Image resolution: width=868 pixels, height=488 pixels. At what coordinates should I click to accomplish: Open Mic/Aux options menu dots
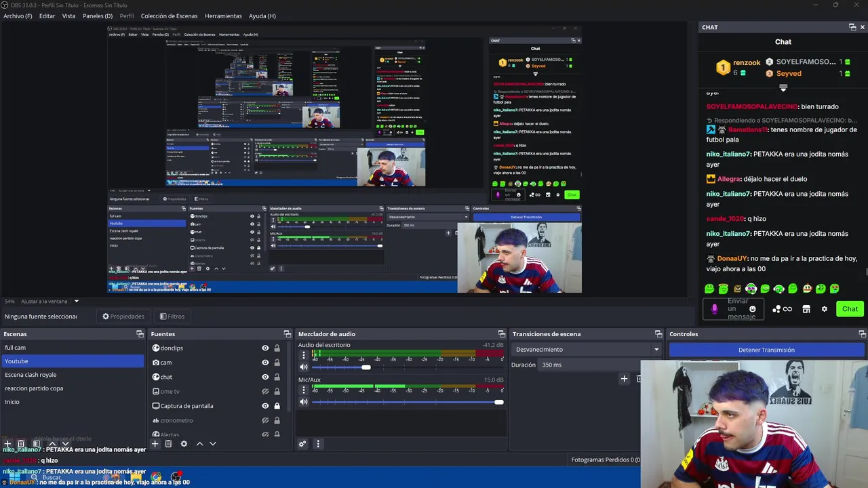[304, 390]
